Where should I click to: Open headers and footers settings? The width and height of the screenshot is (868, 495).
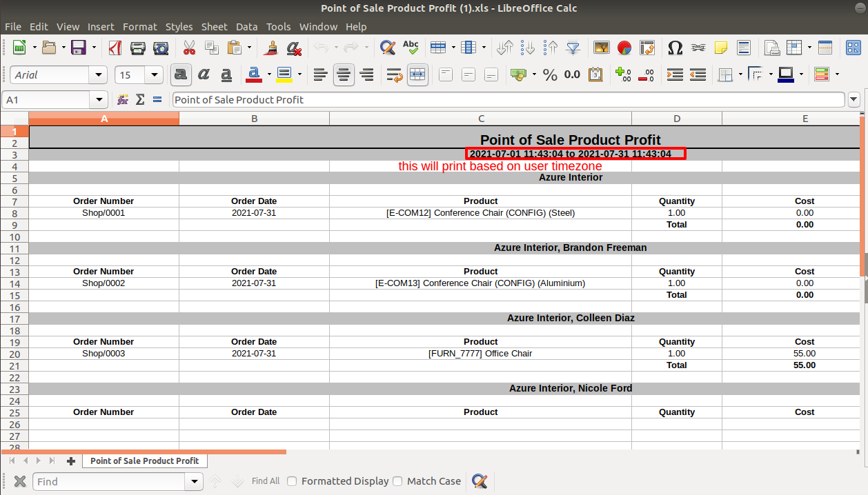(743, 48)
